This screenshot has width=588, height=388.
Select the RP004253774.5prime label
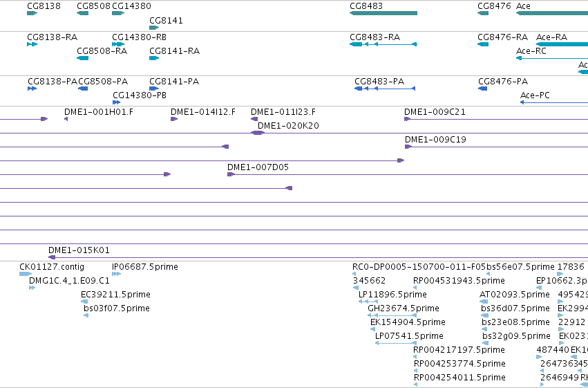[459, 364]
